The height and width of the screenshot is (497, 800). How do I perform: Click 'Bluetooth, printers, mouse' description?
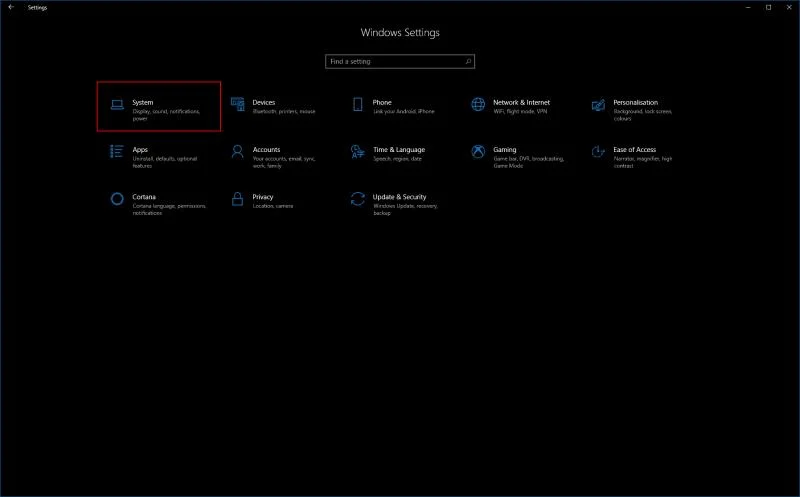(x=284, y=112)
